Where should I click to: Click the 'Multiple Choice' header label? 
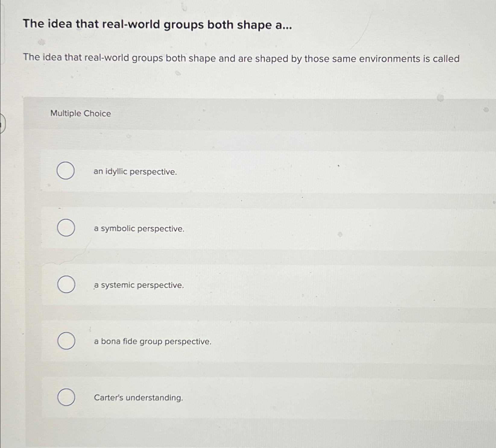tap(80, 114)
